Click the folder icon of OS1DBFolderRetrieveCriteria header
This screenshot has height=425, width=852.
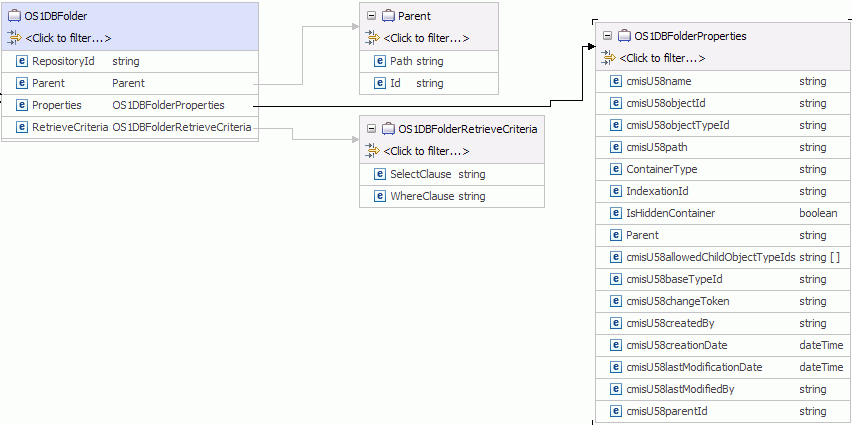[388, 129]
